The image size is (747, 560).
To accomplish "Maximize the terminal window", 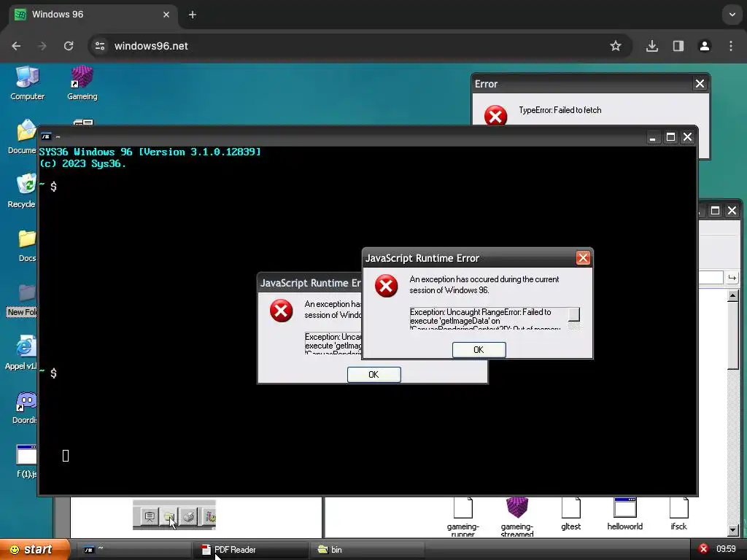I will click(670, 137).
